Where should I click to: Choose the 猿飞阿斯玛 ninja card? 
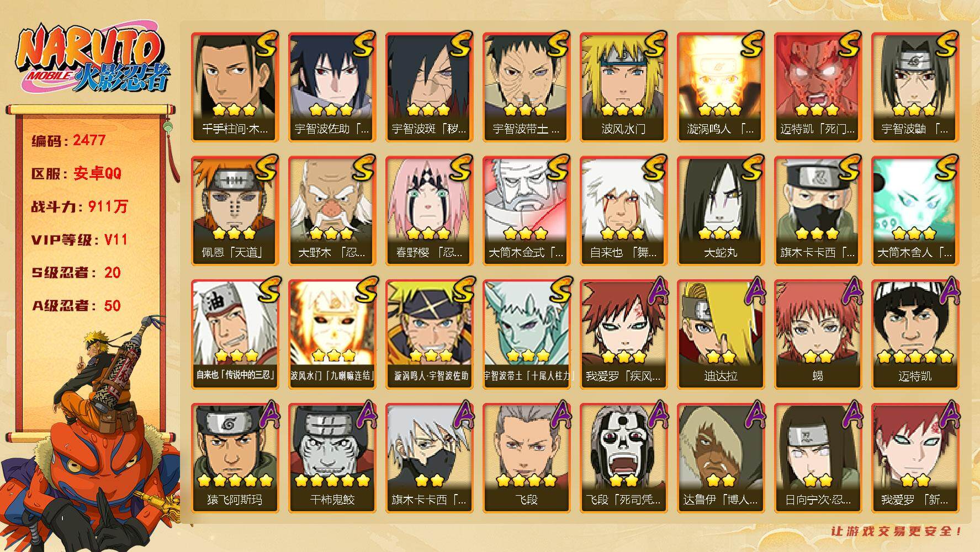click(235, 458)
